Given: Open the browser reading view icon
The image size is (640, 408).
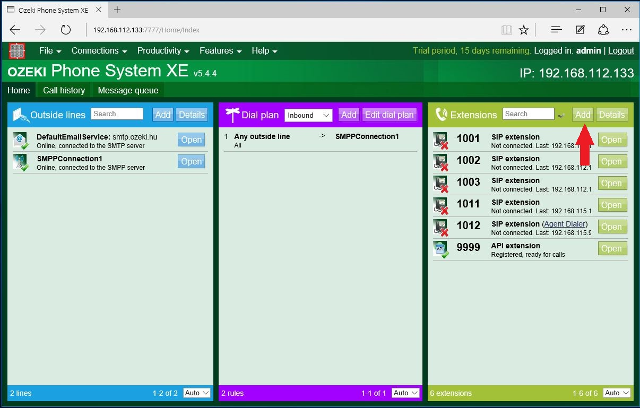Looking at the screenshot, I should 506,30.
